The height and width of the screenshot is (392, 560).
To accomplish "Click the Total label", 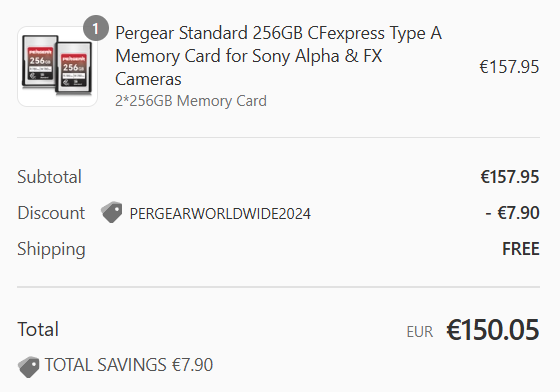I will click(38, 329).
